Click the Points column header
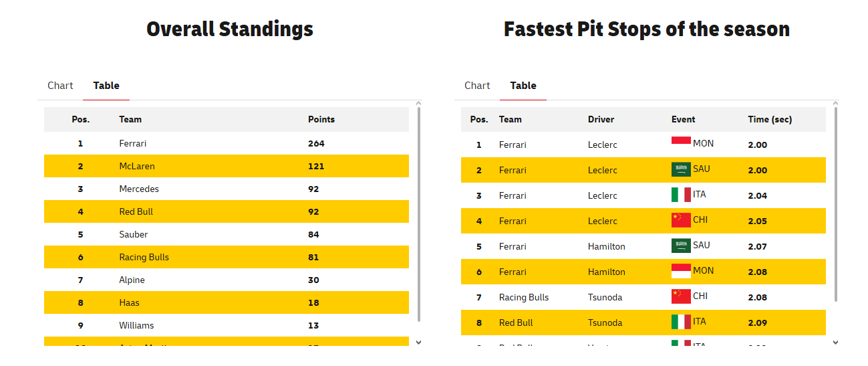The image size is (868, 366). [321, 119]
